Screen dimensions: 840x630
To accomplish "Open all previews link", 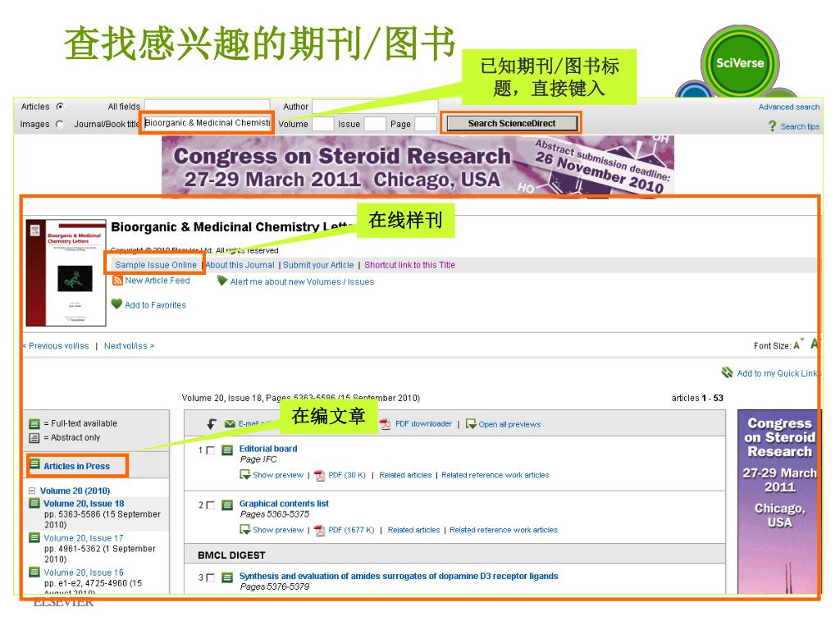I will point(509,424).
